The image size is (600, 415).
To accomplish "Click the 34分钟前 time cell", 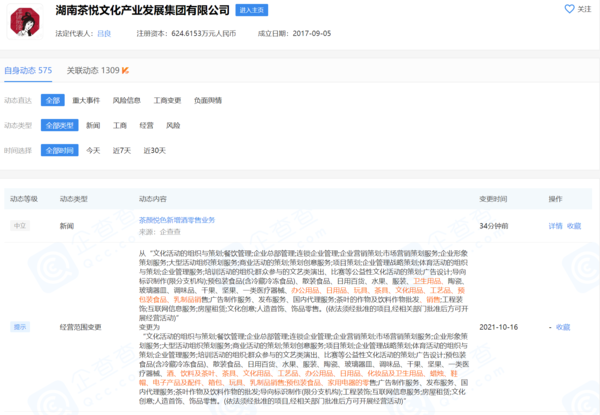I will (x=494, y=226).
